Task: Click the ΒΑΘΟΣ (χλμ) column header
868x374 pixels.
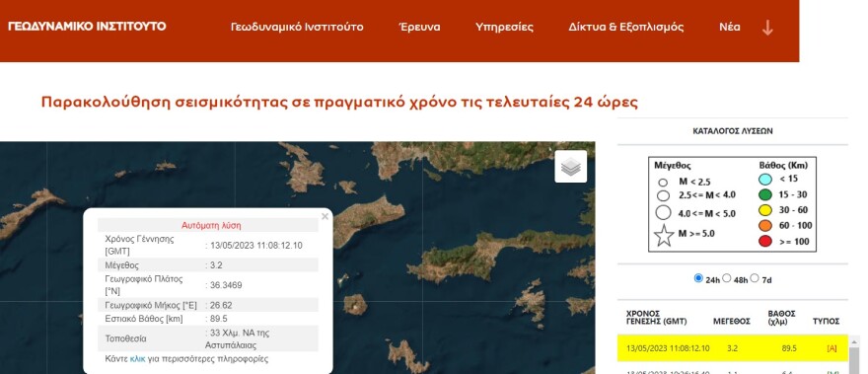Action: [781, 318]
